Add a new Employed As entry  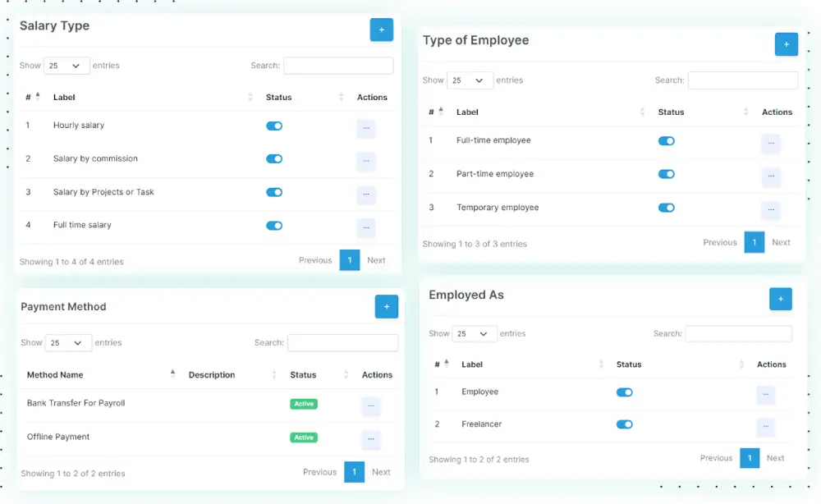[x=780, y=299]
